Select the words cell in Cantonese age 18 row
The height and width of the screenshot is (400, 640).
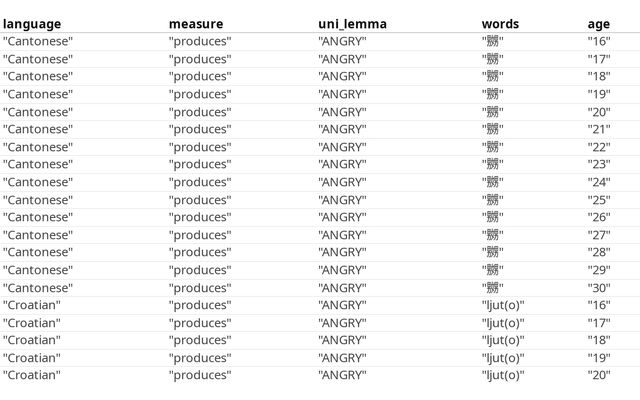pos(493,77)
